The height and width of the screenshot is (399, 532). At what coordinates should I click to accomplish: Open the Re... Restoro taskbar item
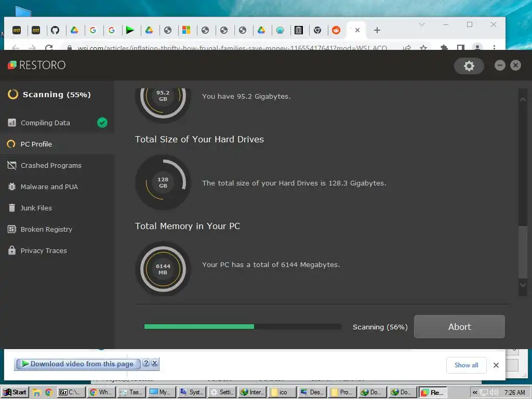[433, 392]
